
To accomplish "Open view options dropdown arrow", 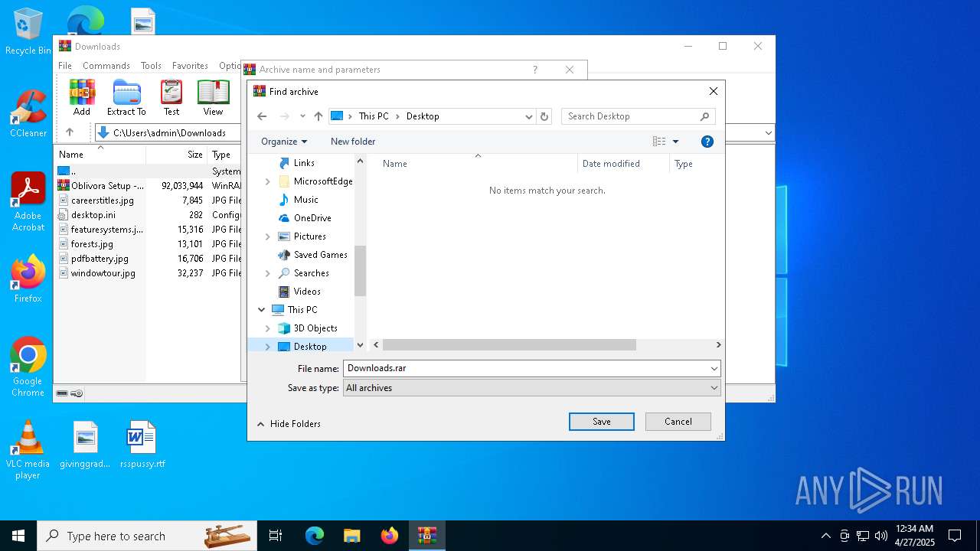I will tap(675, 142).
